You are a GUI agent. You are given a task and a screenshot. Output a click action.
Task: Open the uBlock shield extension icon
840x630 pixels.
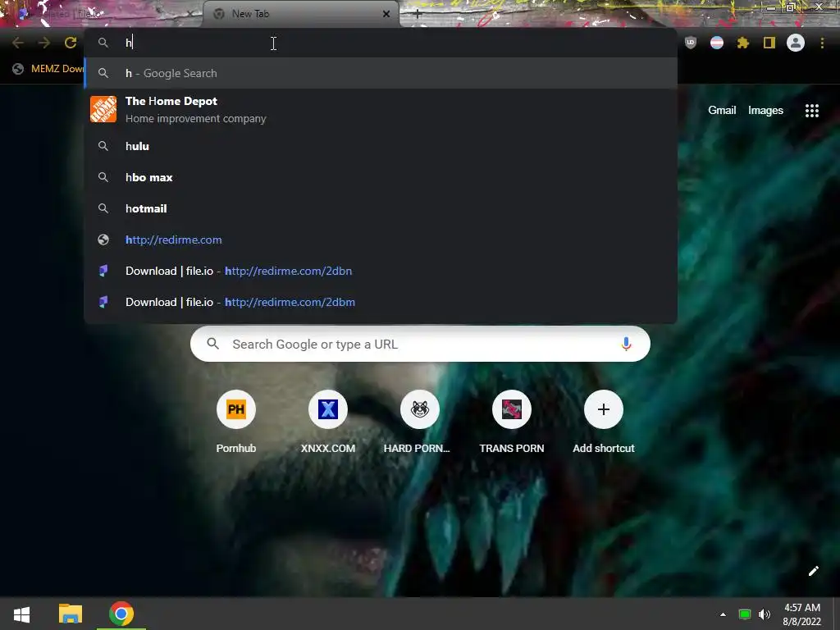[x=691, y=43]
